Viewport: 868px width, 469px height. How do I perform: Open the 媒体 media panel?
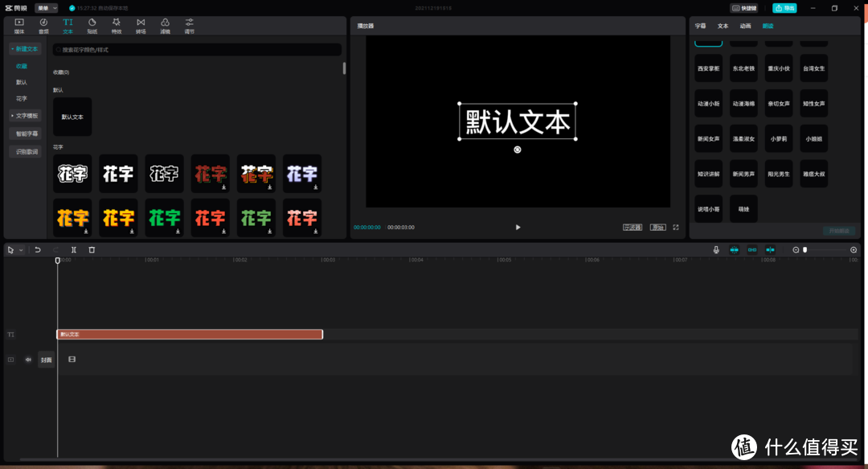[x=19, y=26]
